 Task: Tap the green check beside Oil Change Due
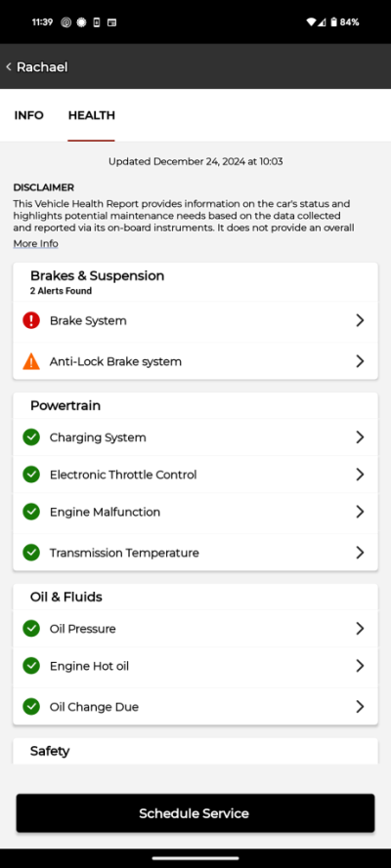31,706
